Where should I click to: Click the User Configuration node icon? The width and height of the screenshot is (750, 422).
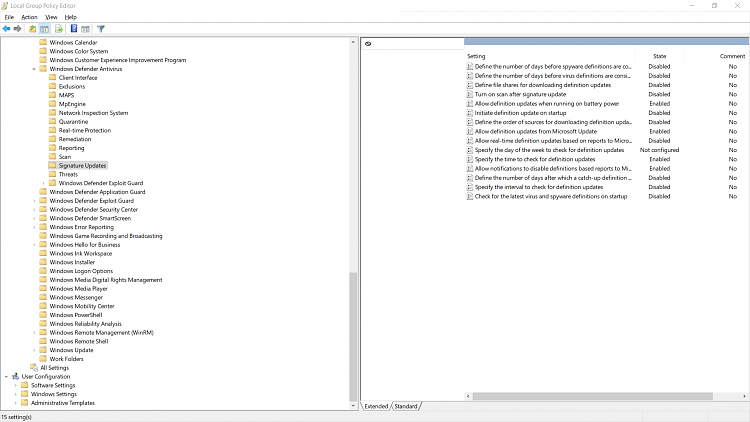tap(15, 376)
